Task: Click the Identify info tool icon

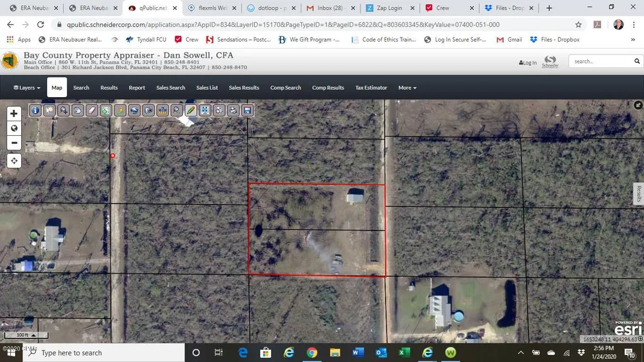Action: point(36,110)
